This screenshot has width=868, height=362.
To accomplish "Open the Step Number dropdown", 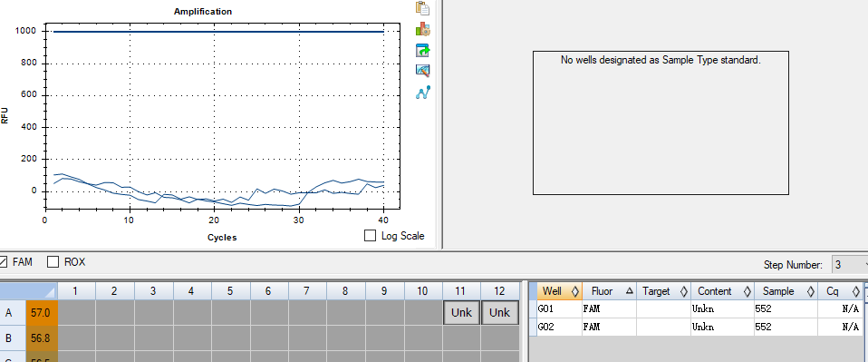I will point(850,264).
